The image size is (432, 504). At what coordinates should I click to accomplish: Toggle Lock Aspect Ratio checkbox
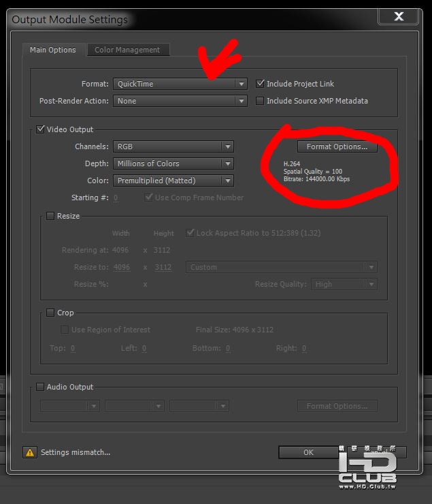point(190,233)
